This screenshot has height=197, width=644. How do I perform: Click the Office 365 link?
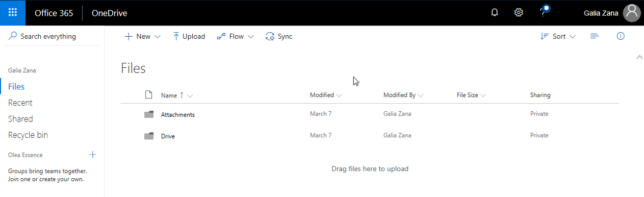(x=54, y=13)
